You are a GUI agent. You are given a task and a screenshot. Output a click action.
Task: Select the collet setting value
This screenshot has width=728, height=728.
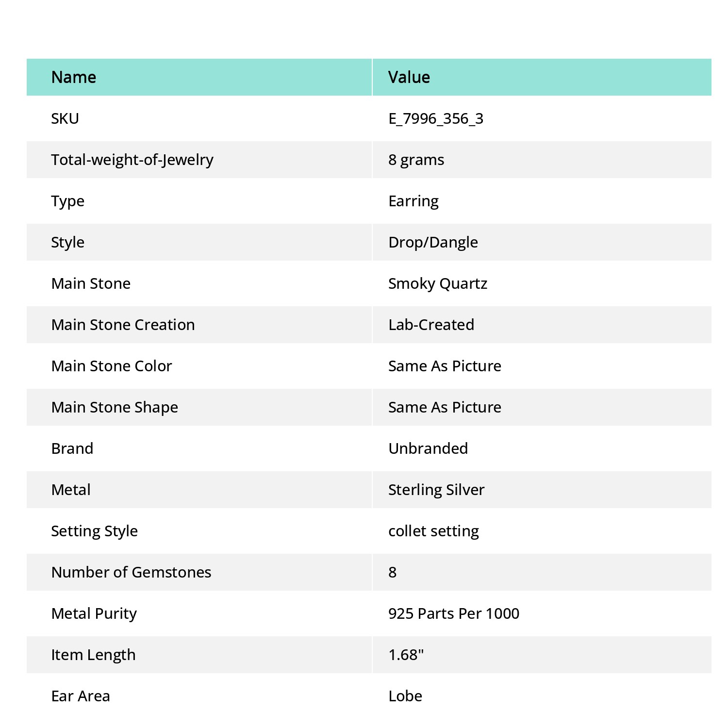pos(433,531)
